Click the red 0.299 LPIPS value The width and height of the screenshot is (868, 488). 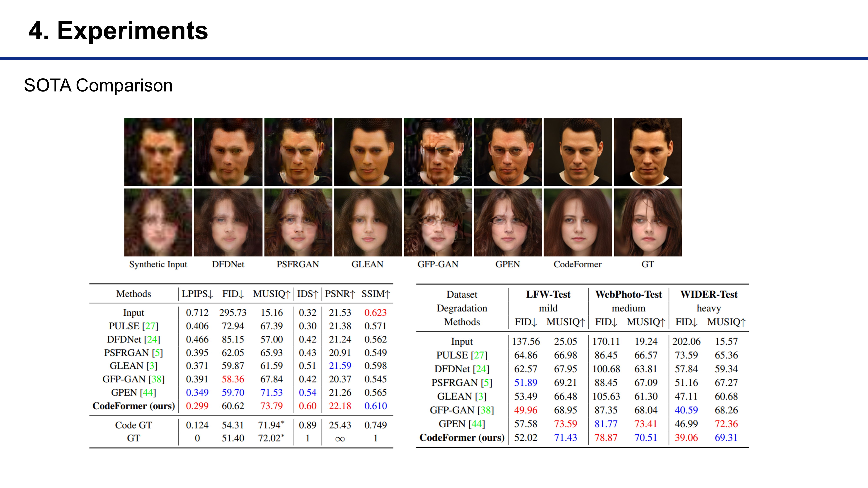pyautogui.click(x=197, y=406)
